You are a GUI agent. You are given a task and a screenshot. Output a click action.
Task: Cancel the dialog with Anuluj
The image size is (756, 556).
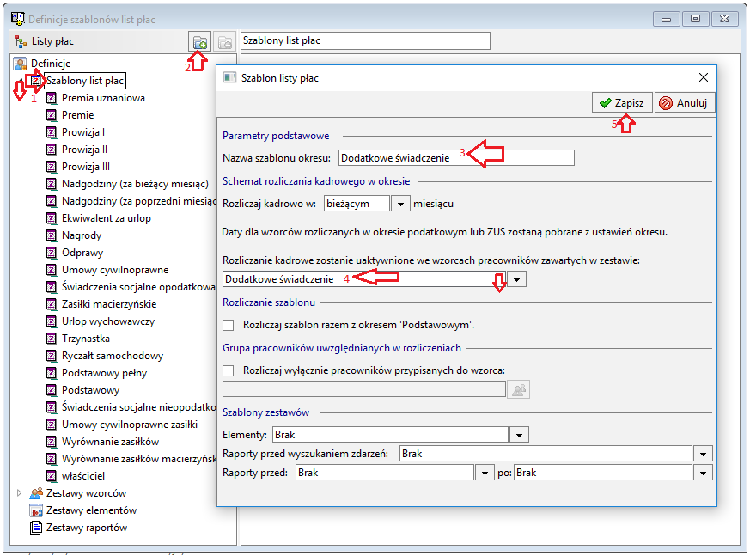pos(684,103)
